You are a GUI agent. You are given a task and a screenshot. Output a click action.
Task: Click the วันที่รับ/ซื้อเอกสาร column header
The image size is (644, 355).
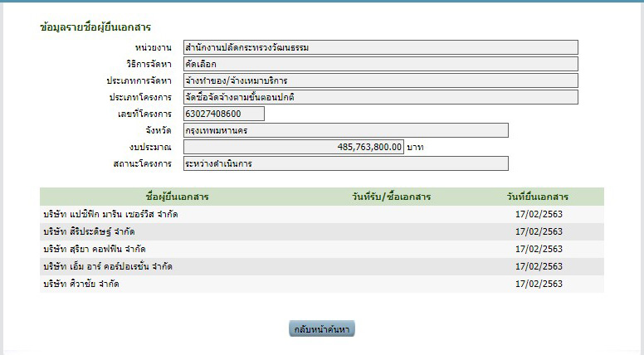coord(391,197)
